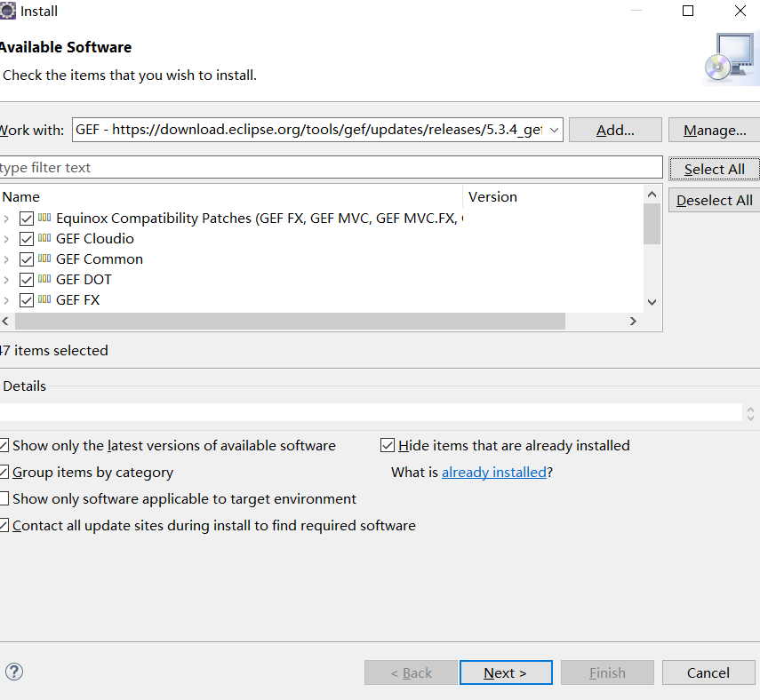
Task: Expand the Equinox Compatibility Patches tree node
Action: (6, 219)
